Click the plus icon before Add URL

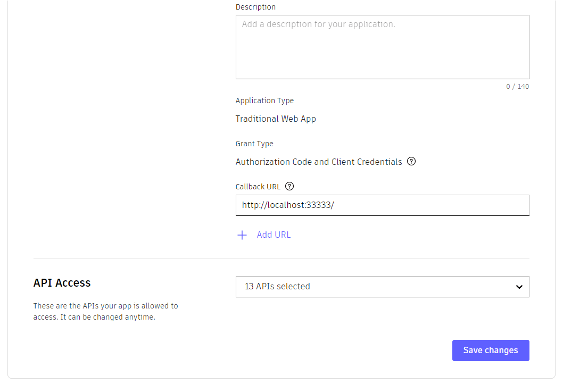[x=242, y=235]
